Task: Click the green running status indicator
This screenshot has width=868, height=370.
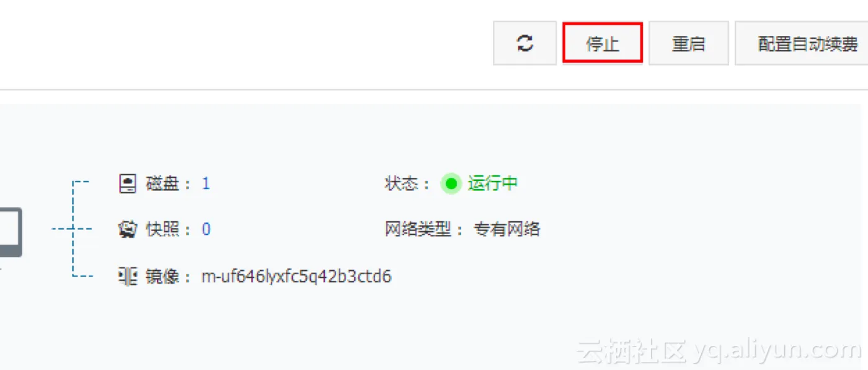Action: [451, 184]
